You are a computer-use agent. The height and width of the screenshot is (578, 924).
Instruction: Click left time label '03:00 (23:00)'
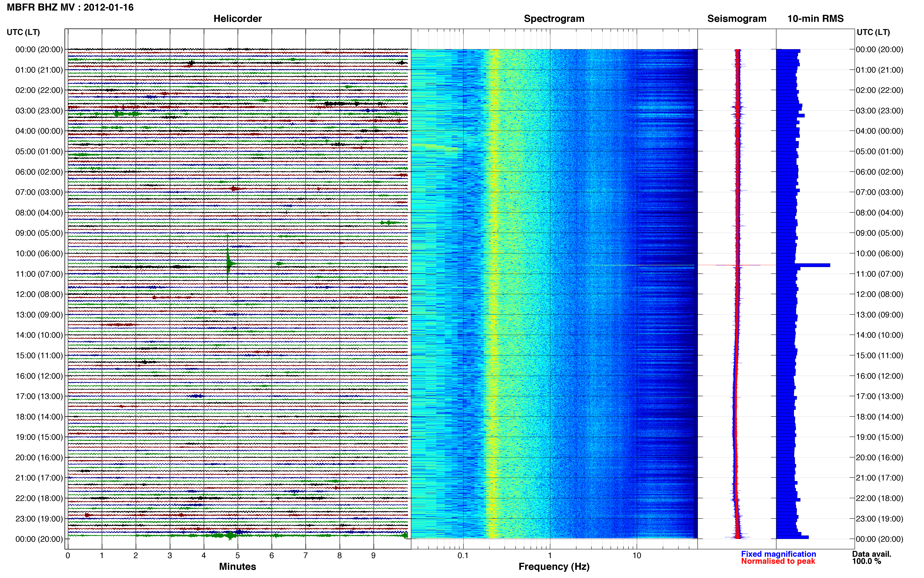point(39,111)
